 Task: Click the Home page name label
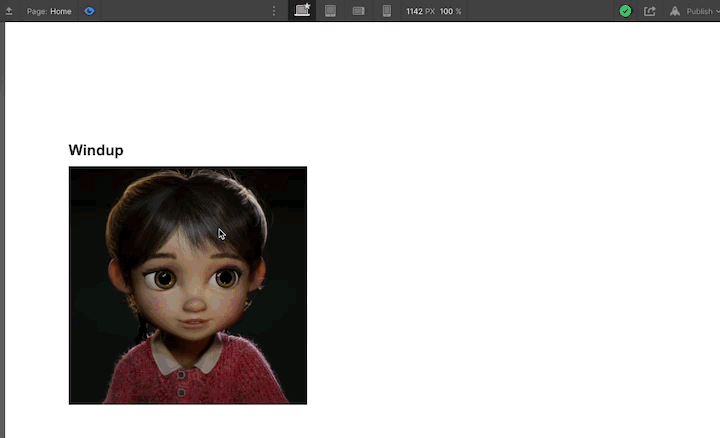[x=61, y=11]
